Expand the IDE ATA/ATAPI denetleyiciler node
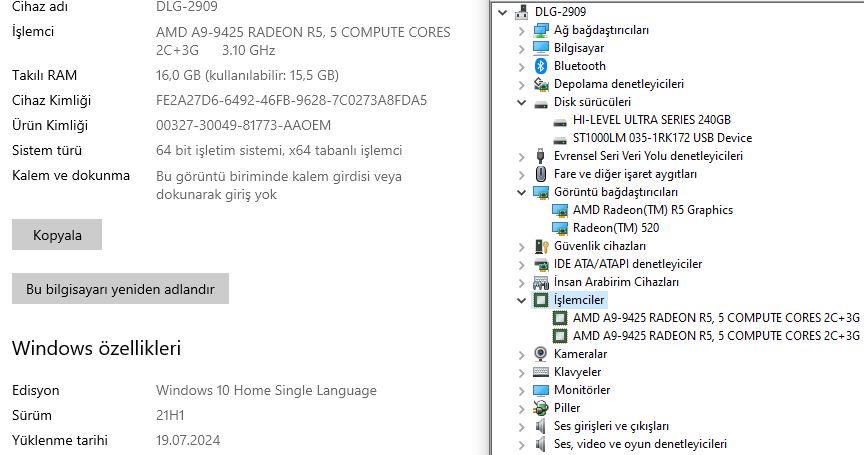864x455 pixels. [x=522, y=265]
